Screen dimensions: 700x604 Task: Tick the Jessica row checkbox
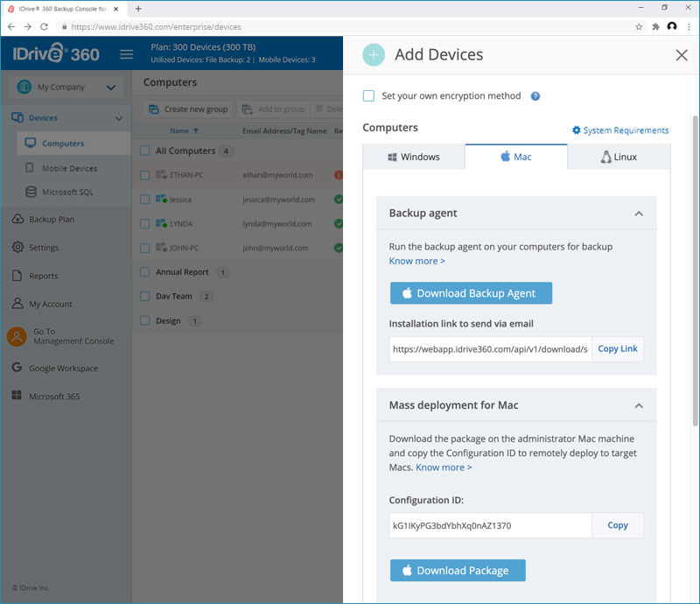[x=144, y=200]
